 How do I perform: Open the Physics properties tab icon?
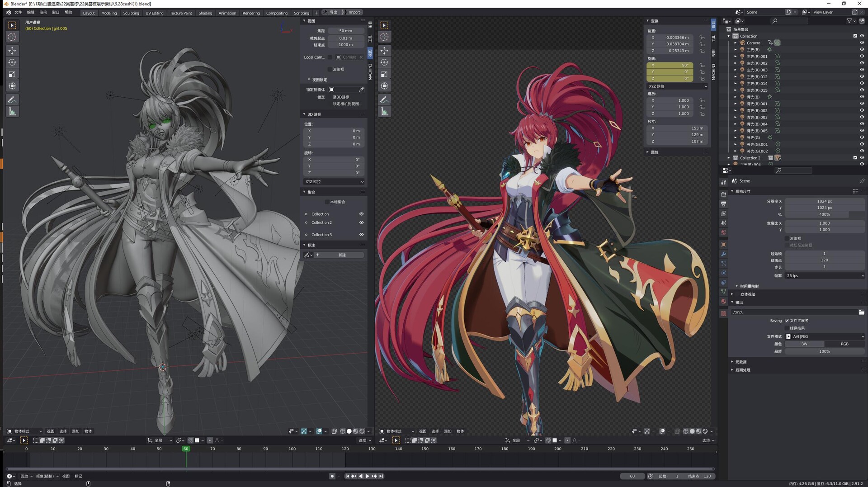723,273
